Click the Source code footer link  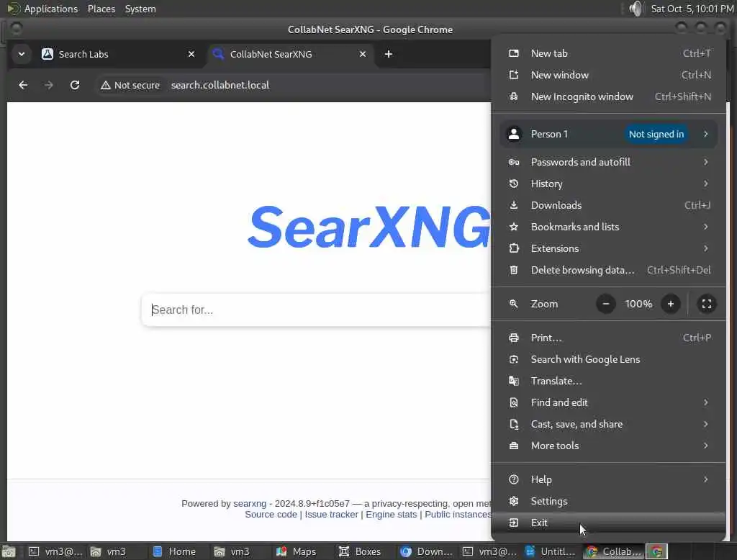[271, 515]
